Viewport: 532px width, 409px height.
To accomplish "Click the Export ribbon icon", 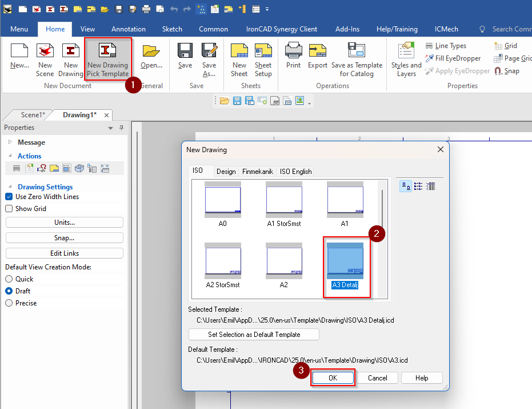I will point(318,57).
